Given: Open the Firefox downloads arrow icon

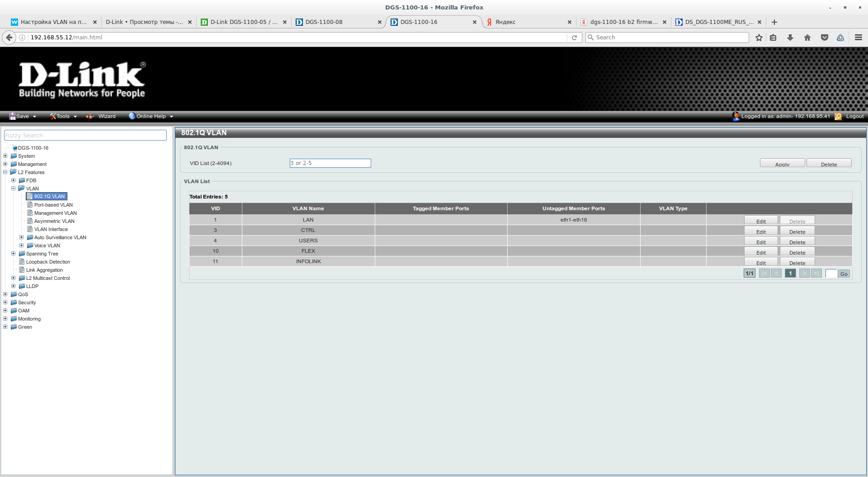Looking at the screenshot, I should point(790,38).
